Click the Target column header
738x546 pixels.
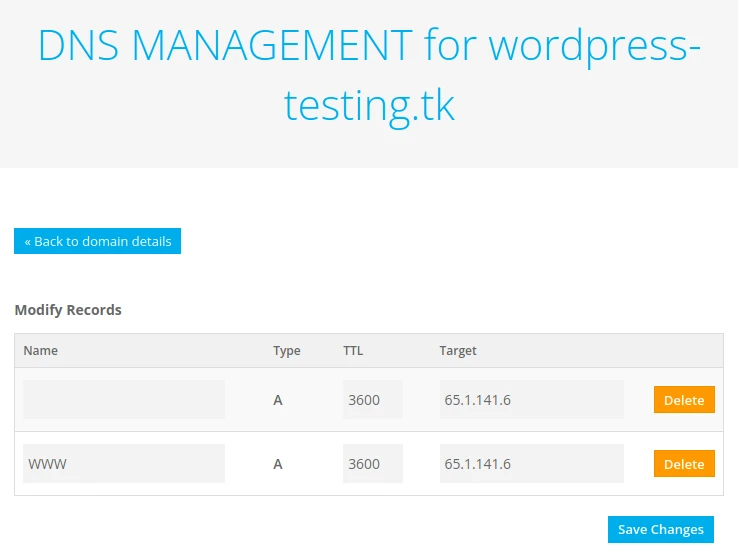tap(458, 351)
